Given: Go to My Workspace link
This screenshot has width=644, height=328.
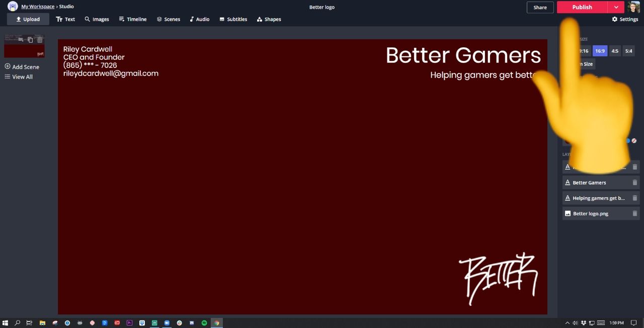Looking at the screenshot, I should 38,7.
